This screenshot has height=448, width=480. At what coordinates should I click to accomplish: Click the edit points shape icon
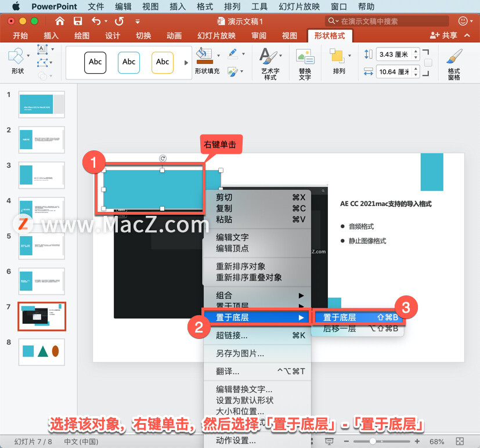(42, 63)
